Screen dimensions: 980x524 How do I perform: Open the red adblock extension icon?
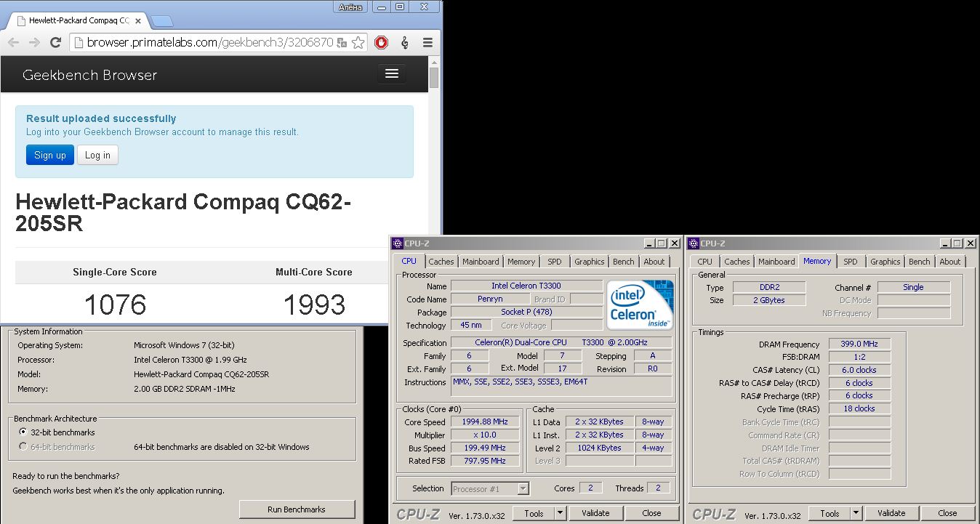[x=381, y=43]
